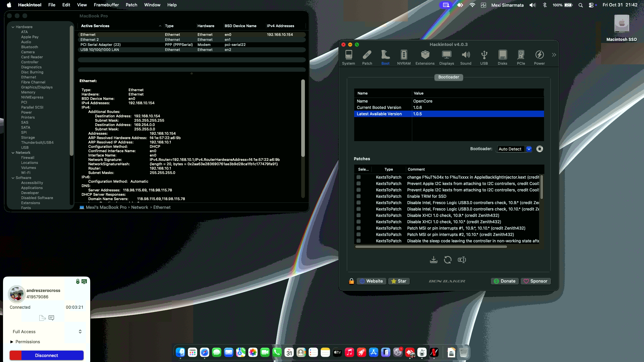Open the File menu
The width and height of the screenshot is (644, 362).
tap(52, 5)
